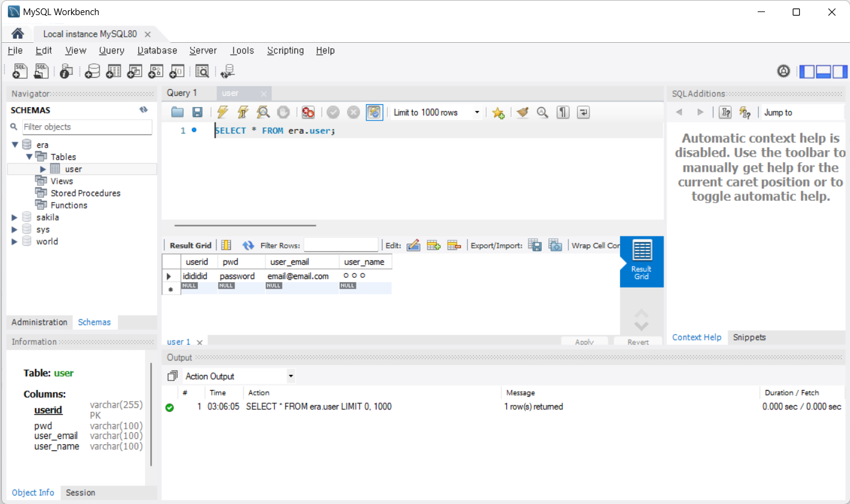Switch to the Snippets tab
Image resolution: width=850 pixels, height=504 pixels.
749,337
